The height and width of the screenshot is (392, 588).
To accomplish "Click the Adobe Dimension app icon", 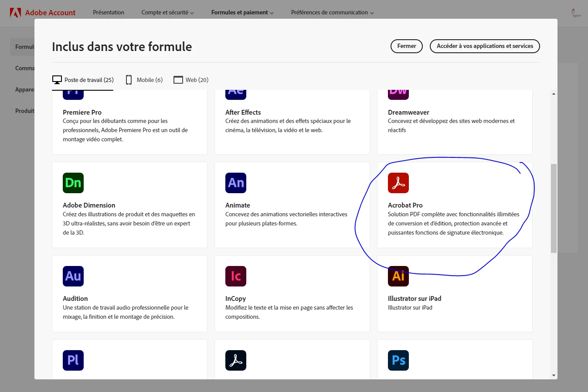I will [73, 183].
